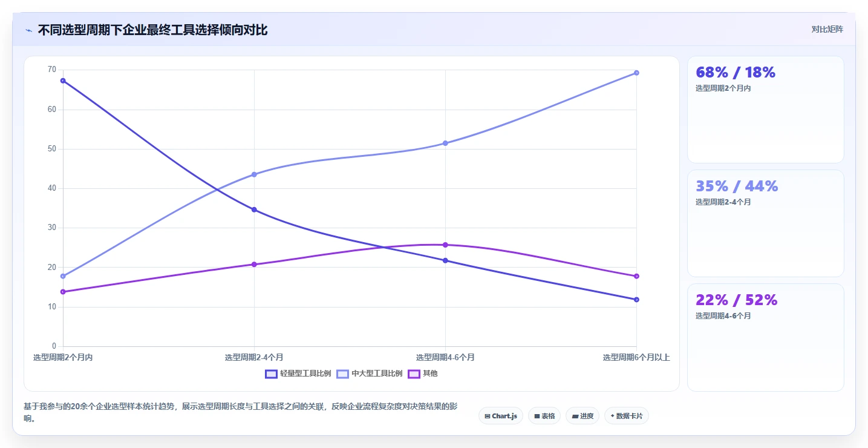Click 其他 data point at 选型周期4-6个月
This screenshot has height=448, width=868.
[x=445, y=245]
